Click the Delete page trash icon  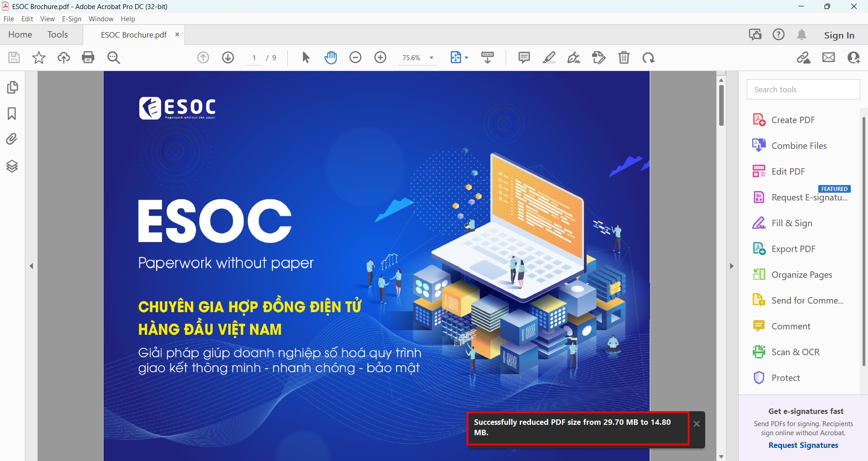pyautogui.click(x=624, y=57)
